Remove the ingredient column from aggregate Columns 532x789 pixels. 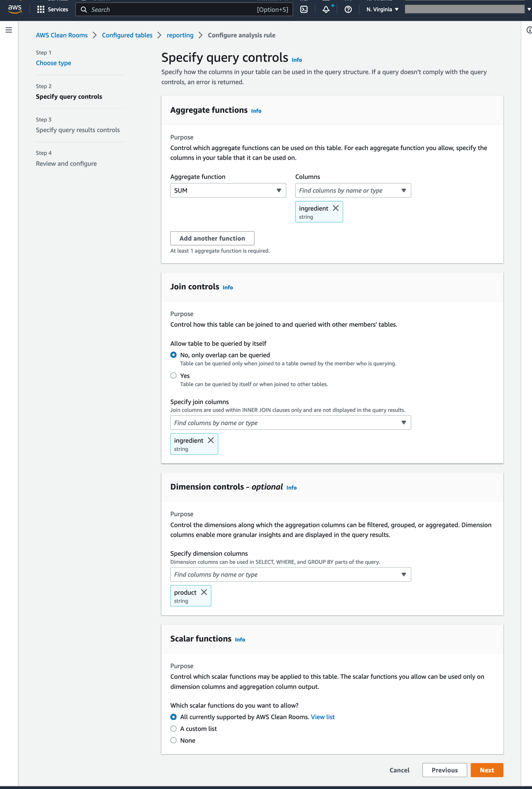(x=336, y=208)
